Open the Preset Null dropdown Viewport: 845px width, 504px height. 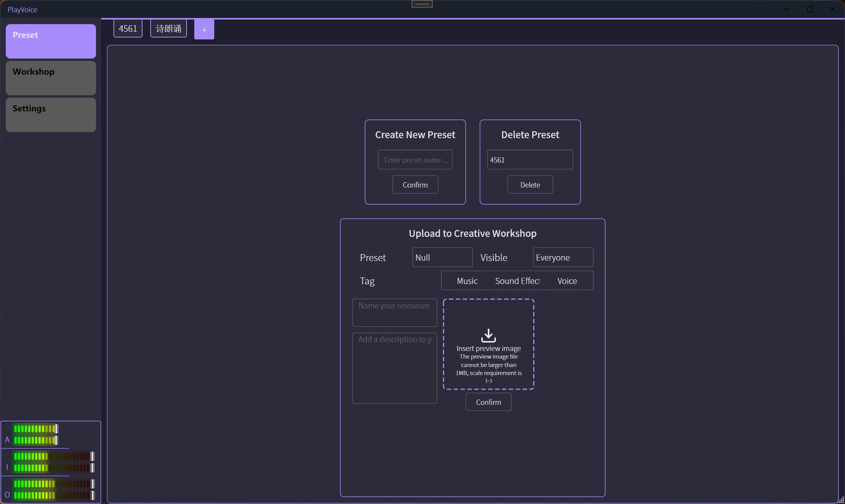pyautogui.click(x=442, y=257)
